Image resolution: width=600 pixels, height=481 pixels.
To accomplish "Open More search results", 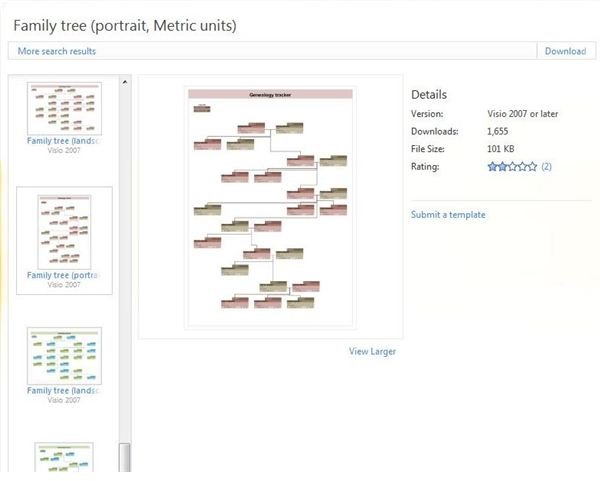I will click(x=57, y=51).
